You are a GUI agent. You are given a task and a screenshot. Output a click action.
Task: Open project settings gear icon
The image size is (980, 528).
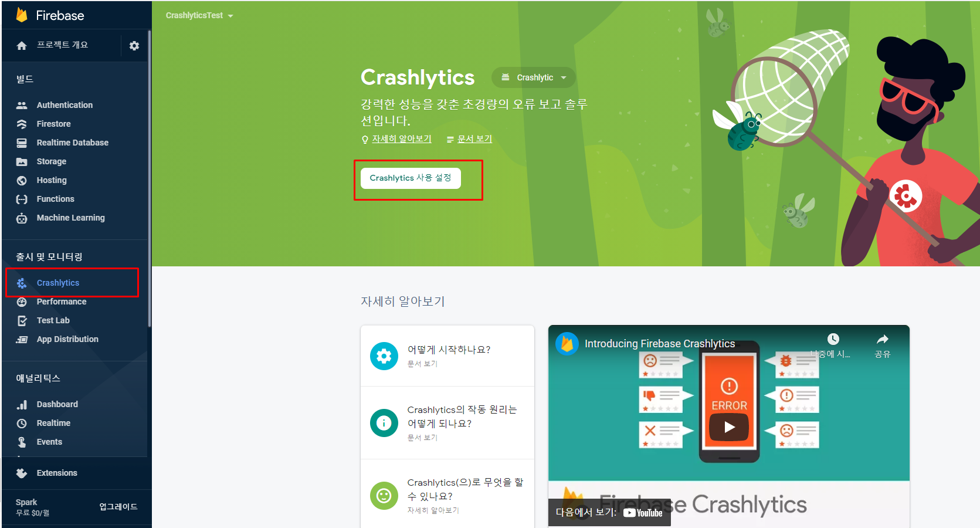pyautogui.click(x=134, y=46)
